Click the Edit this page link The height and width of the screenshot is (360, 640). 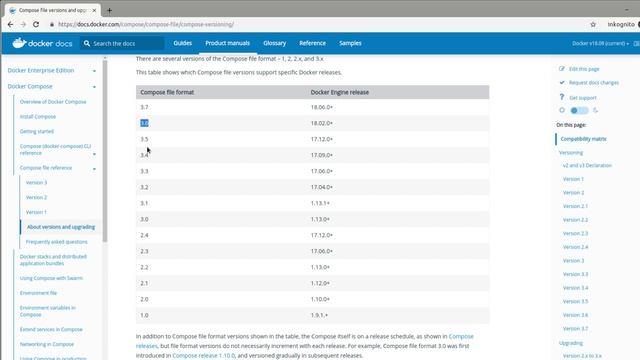pyautogui.click(x=584, y=69)
